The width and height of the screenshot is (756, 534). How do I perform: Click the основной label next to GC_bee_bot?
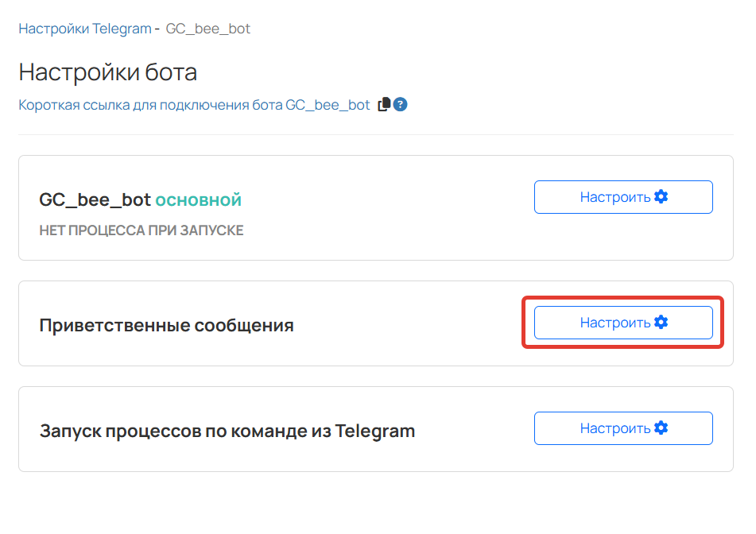click(198, 199)
